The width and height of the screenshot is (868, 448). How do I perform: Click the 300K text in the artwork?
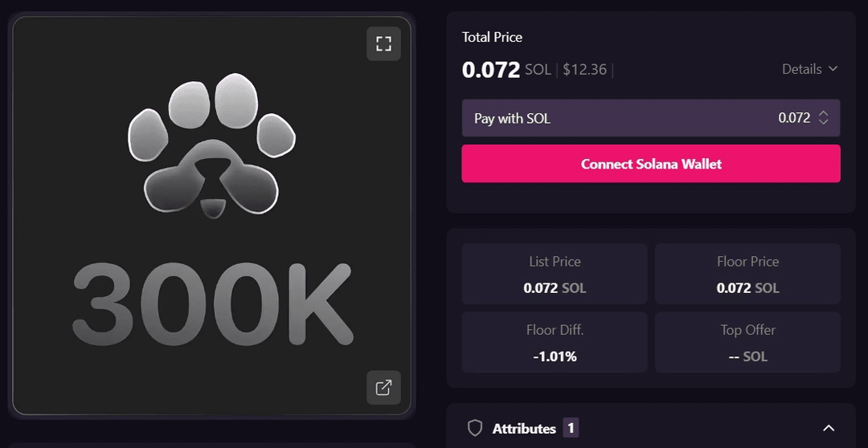tap(212, 304)
